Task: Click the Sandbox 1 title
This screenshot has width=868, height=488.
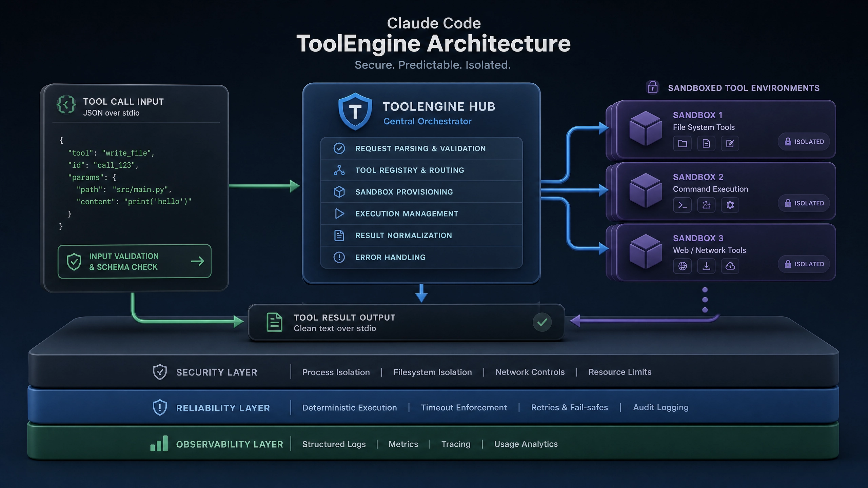Action: 698,115
